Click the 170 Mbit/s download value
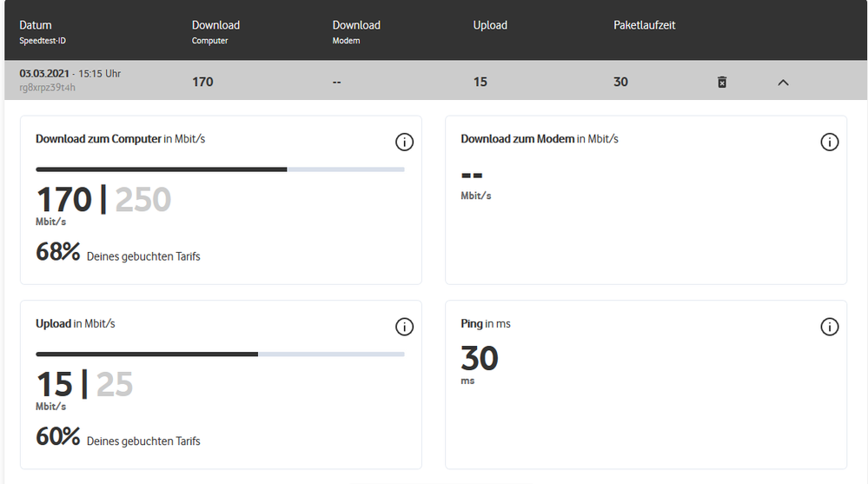The image size is (868, 484). coord(63,200)
